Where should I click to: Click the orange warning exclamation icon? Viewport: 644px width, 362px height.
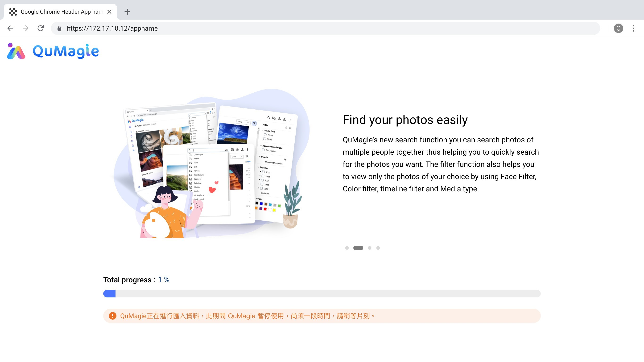112,316
